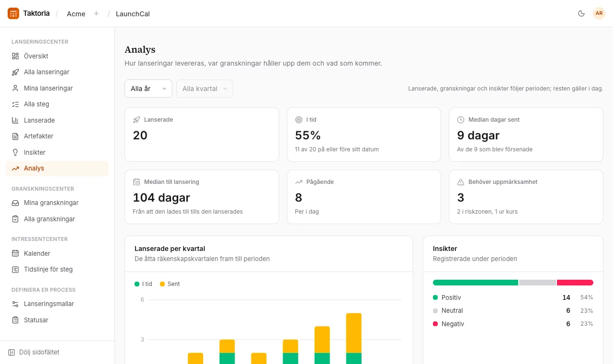Click the clipboard icon for Alla granskningar
Image resolution: width=613 pixels, height=364 pixels.
(15, 219)
